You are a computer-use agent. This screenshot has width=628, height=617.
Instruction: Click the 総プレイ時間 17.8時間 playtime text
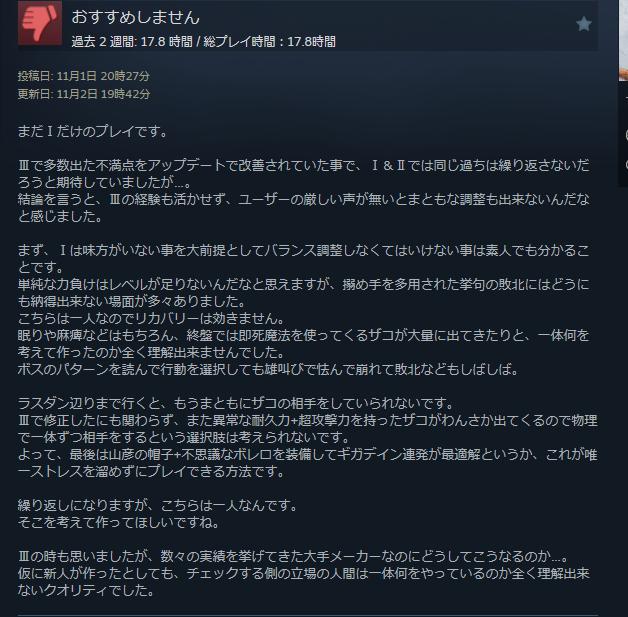tap(270, 42)
